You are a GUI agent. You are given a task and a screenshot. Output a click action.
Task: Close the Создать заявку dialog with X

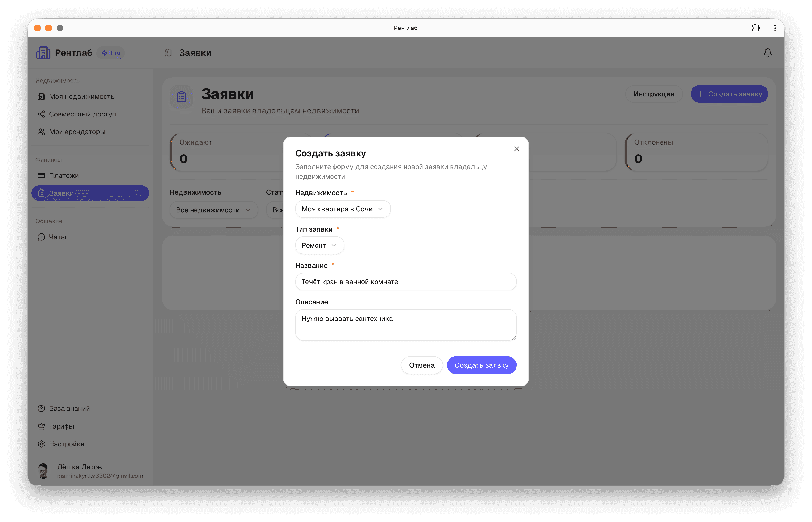pos(516,149)
